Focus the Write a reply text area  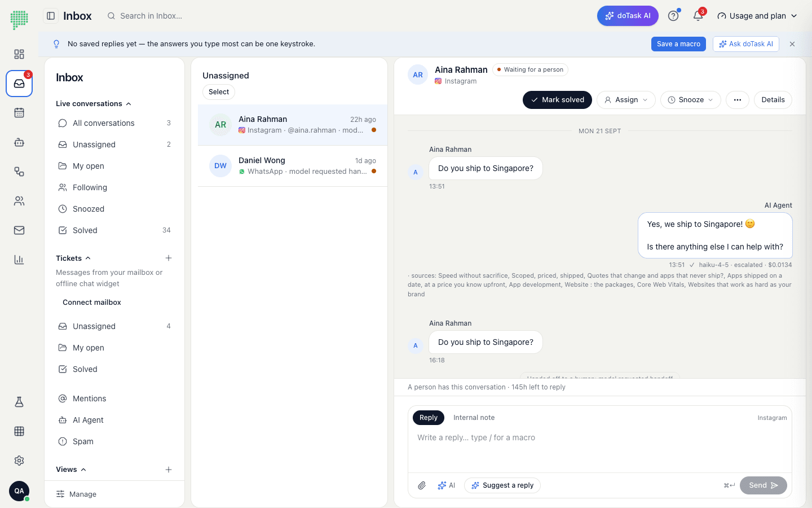coord(600,448)
